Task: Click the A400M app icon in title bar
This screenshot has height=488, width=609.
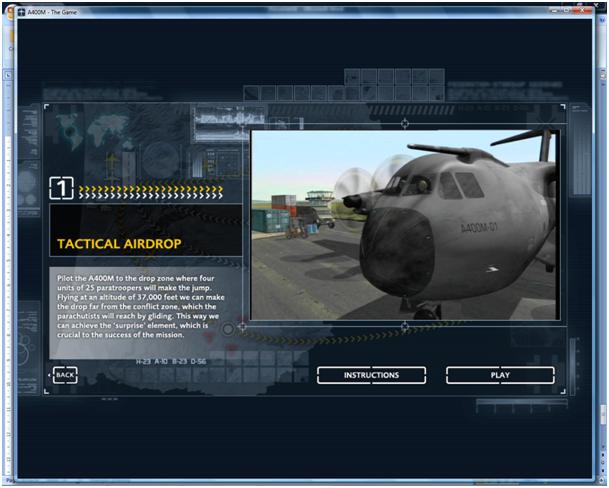Action: [x=22, y=12]
